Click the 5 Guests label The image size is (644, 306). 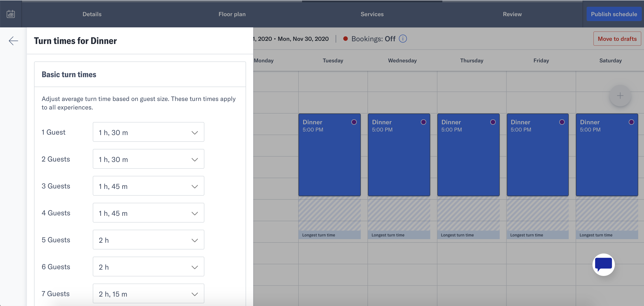point(56,240)
